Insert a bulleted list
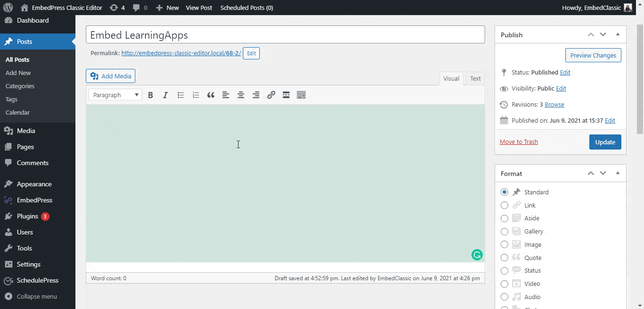Screen dimensions: 644x309 click(x=181, y=95)
